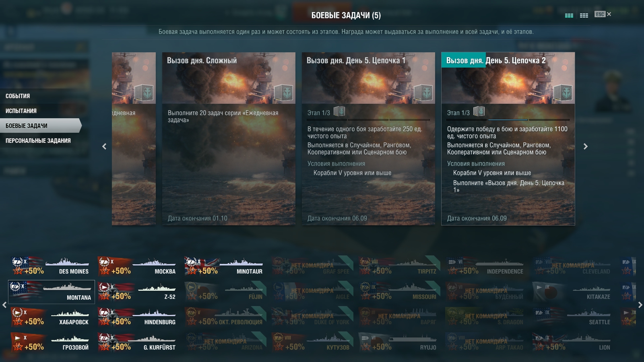This screenshot has height=362, width=644.
Task: Click the ESC close icon
Action: (603, 14)
